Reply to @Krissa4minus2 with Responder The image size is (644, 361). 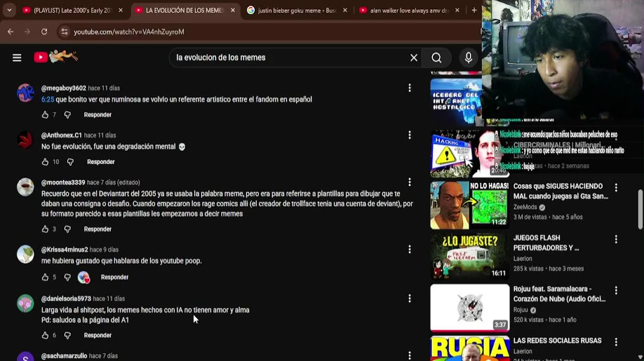115,277
